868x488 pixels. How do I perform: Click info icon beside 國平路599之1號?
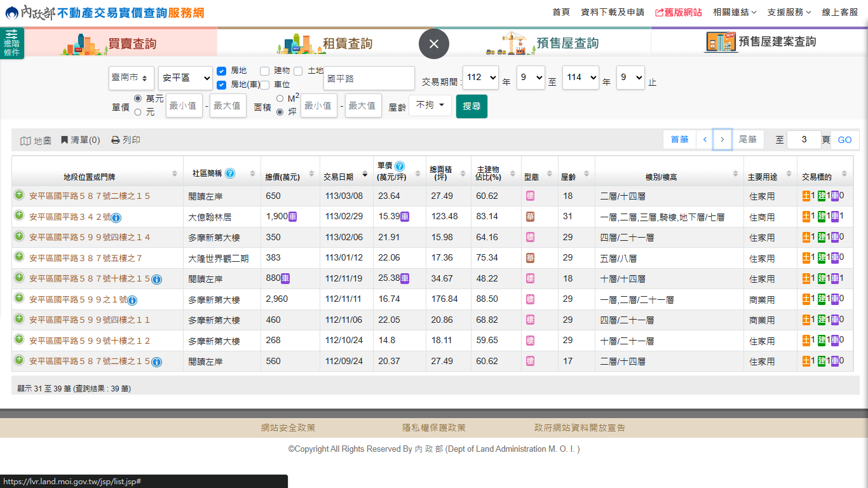click(x=132, y=300)
